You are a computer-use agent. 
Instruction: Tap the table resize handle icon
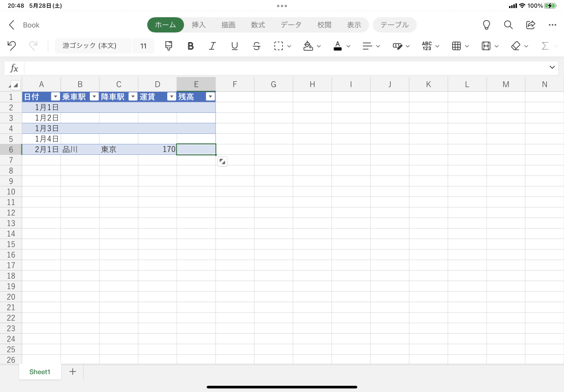(x=222, y=162)
